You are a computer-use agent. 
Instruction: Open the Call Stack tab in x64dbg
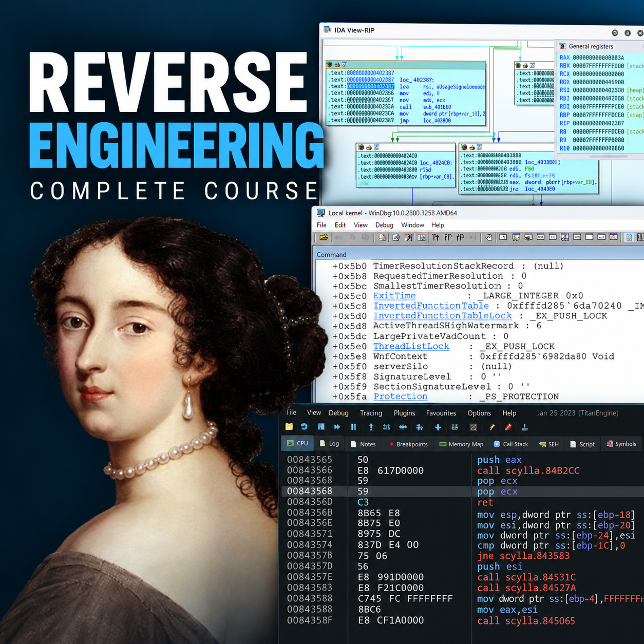click(510, 444)
